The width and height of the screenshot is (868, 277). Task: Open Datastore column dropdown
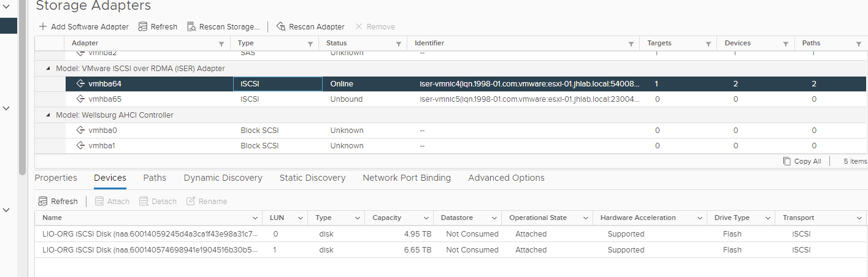pyautogui.click(x=493, y=218)
